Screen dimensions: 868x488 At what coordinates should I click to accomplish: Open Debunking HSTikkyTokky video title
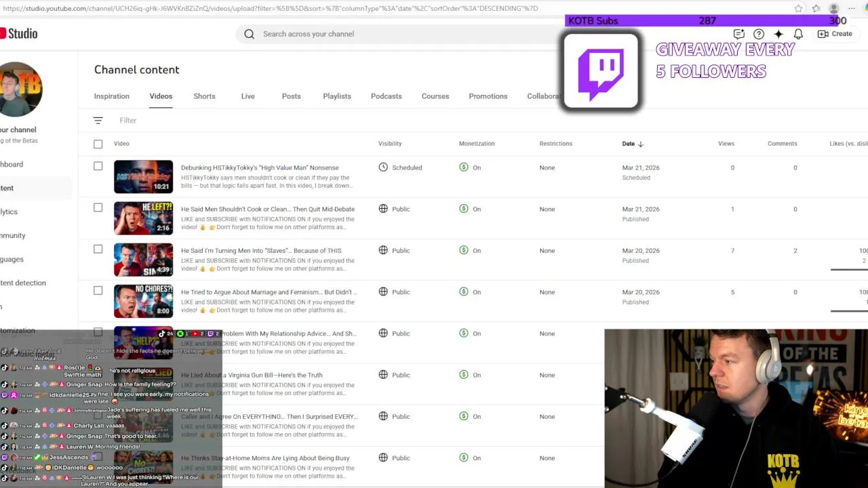[260, 167]
